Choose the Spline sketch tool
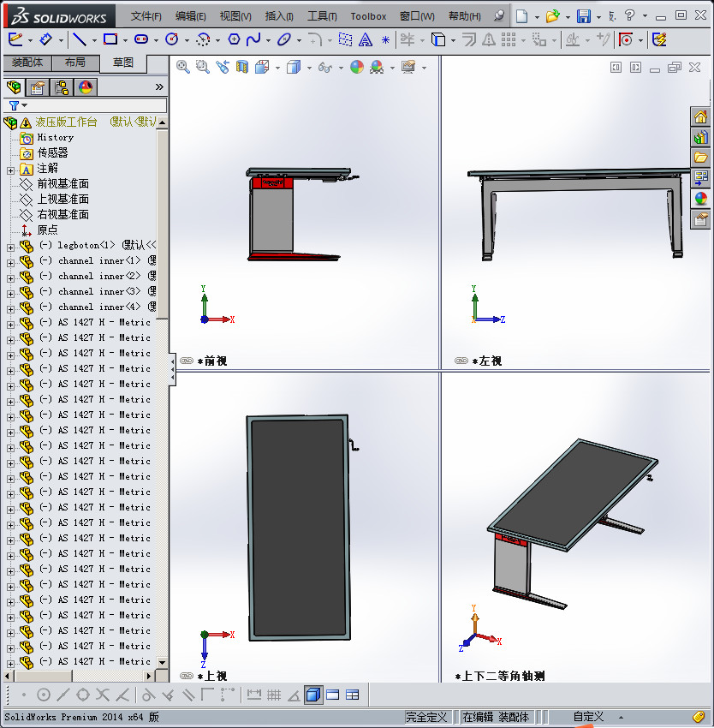The height and width of the screenshot is (728, 714). click(253, 39)
